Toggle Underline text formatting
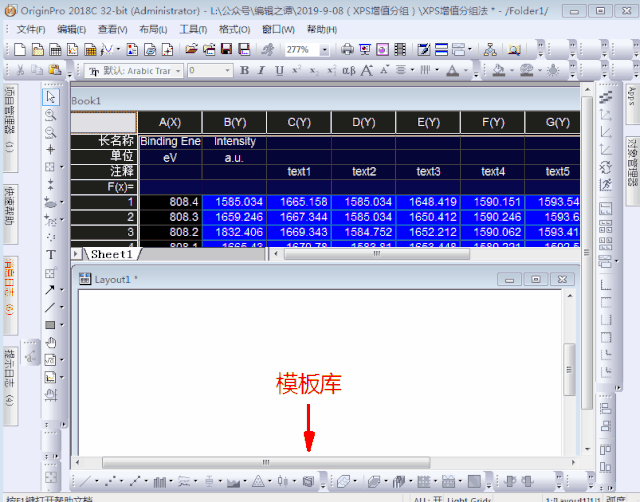Image resolution: width=640 pixels, height=502 pixels. pyautogui.click(x=279, y=71)
